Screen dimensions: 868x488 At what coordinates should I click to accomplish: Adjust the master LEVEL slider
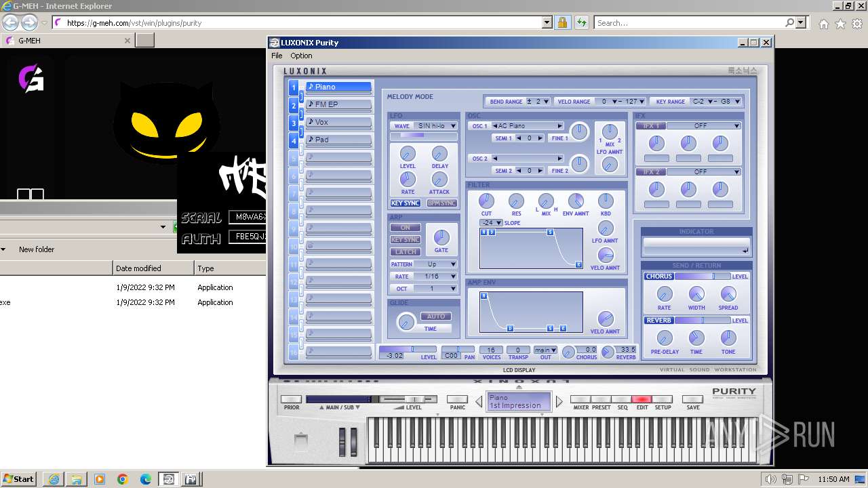pyautogui.click(x=408, y=399)
